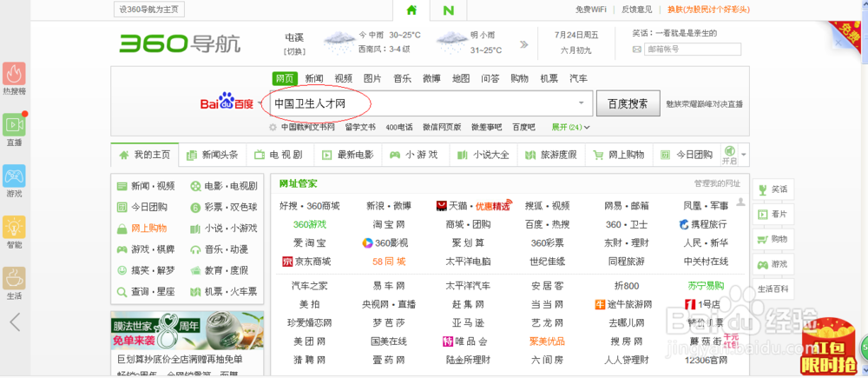
Task: Collapse the left sidebar with the arrow
Action: 15,322
